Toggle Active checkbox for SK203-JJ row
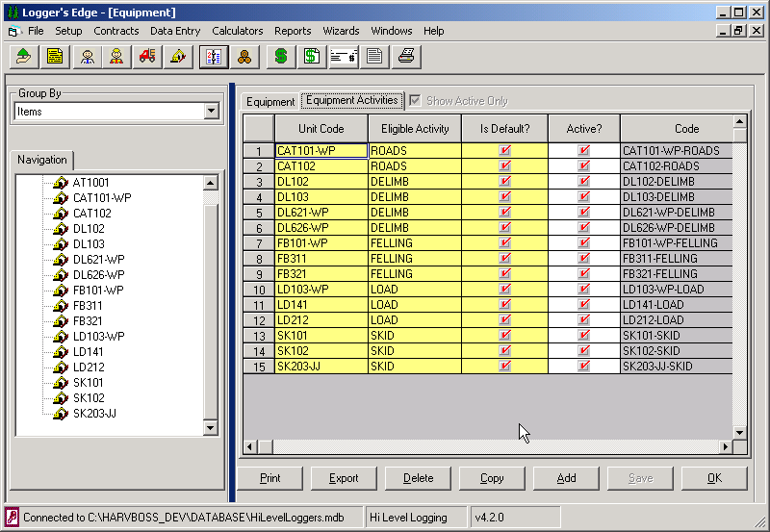The width and height of the screenshot is (770, 532). click(x=584, y=367)
